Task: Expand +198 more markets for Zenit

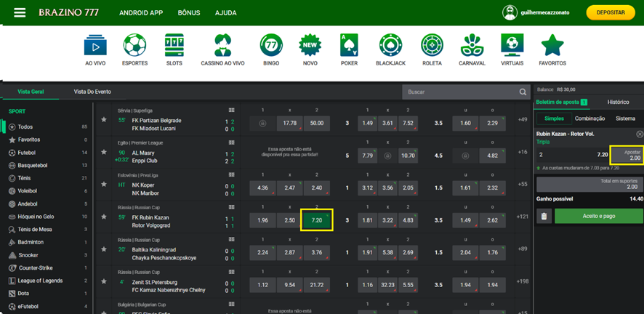Action: click(523, 281)
